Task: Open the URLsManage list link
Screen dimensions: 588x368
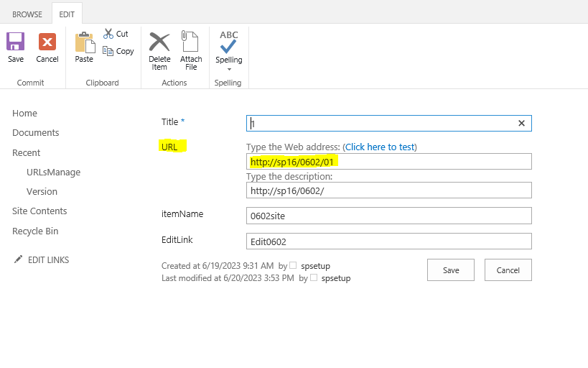Action: [53, 172]
